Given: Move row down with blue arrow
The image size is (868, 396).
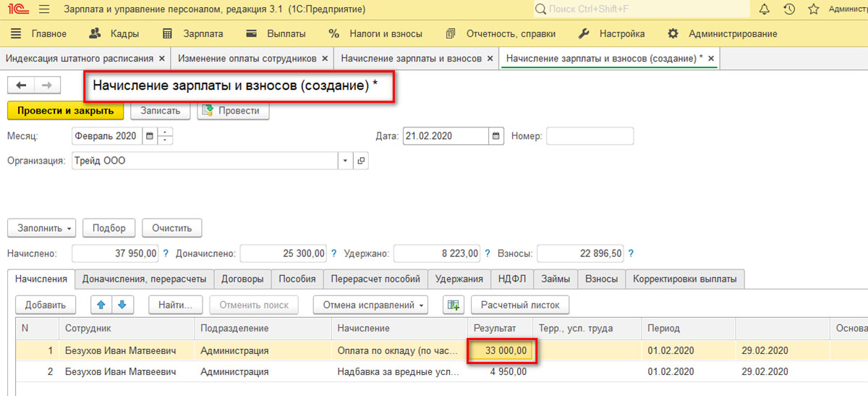Looking at the screenshot, I should 122,305.
